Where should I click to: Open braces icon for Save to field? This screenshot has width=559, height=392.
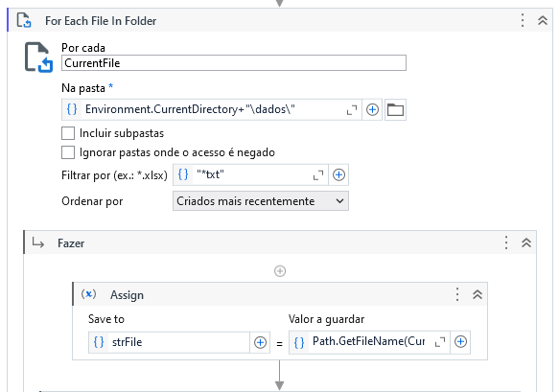(99, 342)
